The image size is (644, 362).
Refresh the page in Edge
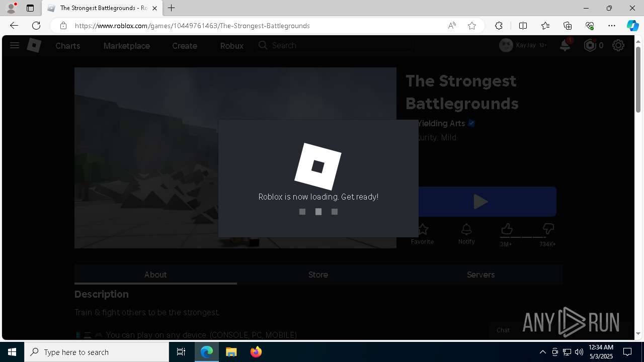click(36, 26)
